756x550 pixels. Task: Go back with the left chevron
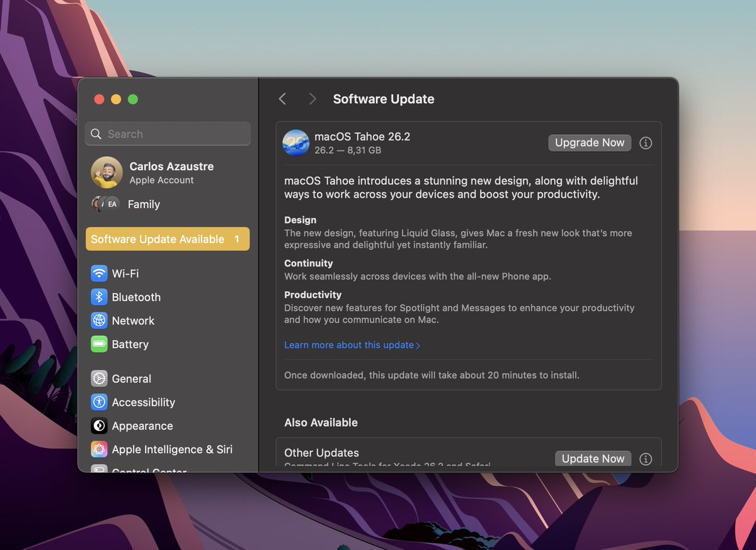[x=282, y=99]
